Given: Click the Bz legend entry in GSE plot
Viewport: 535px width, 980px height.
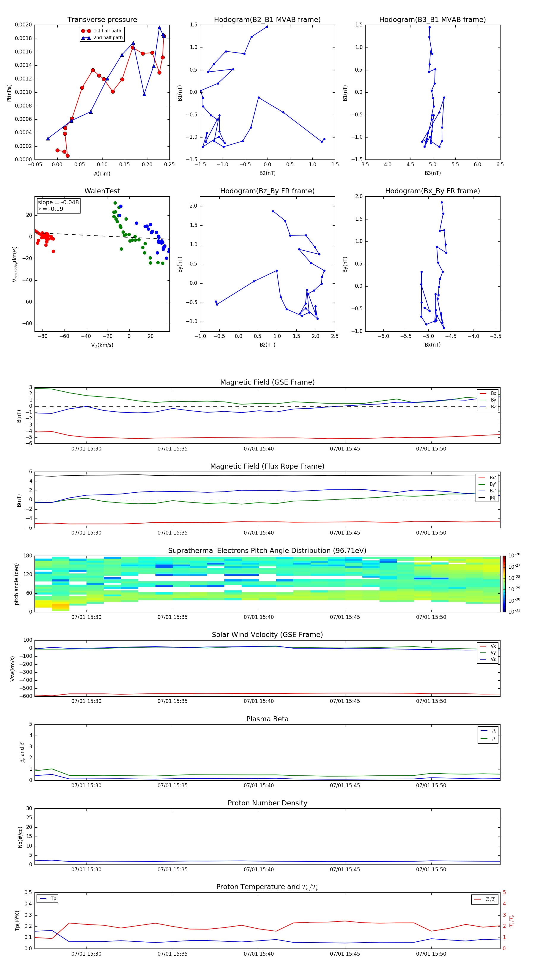Looking at the screenshot, I should [488, 407].
